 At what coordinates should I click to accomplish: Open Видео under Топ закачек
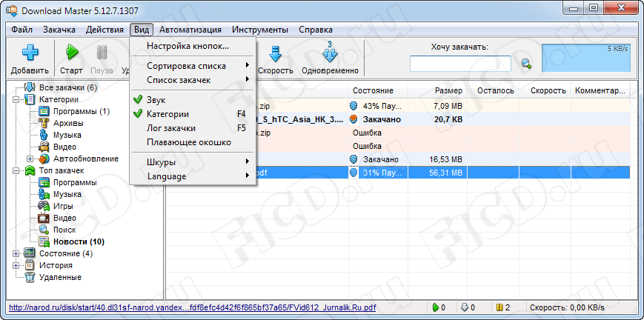point(64,218)
